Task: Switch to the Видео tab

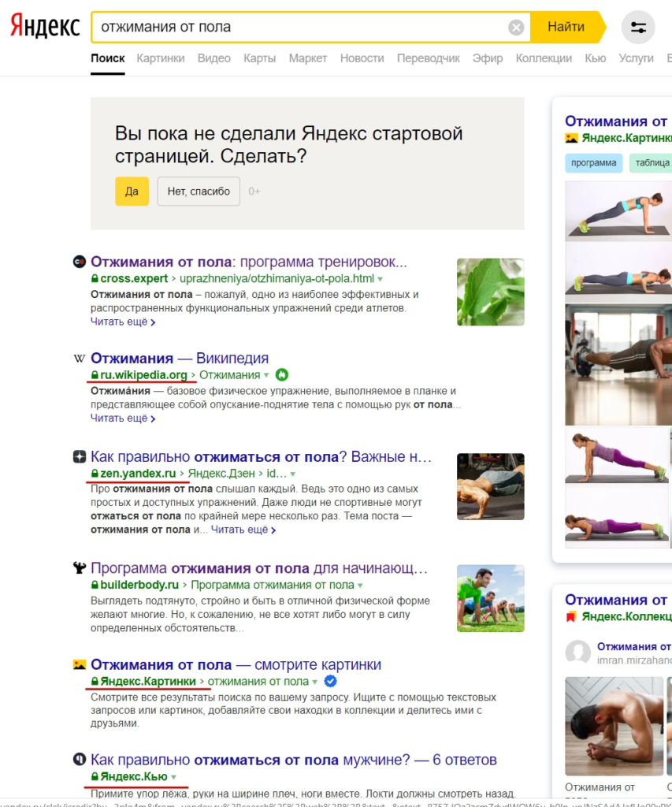Action: pyautogui.click(x=214, y=58)
